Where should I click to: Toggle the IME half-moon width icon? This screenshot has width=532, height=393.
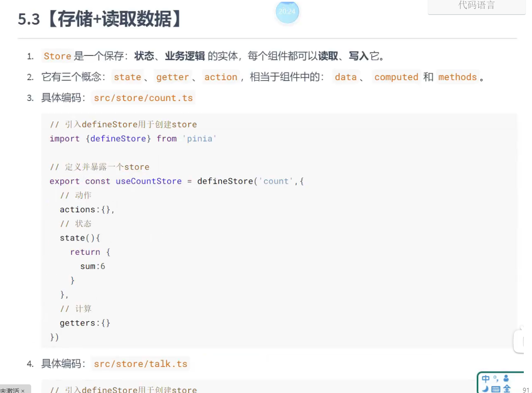(x=486, y=389)
